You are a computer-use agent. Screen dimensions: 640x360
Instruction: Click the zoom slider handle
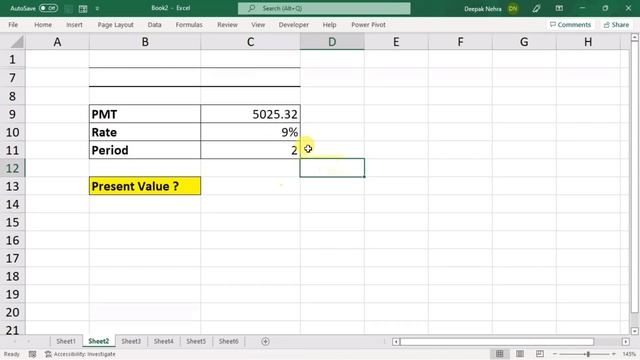[x=588, y=354]
